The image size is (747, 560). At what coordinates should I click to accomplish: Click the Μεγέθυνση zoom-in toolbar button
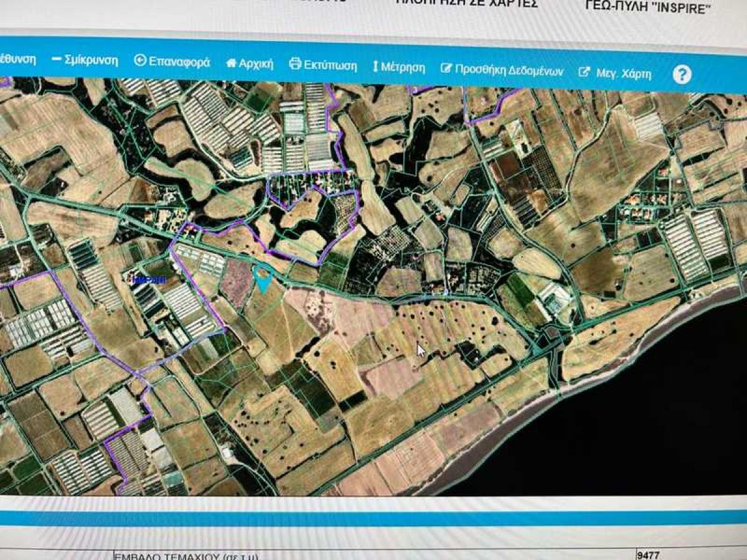point(17,60)
